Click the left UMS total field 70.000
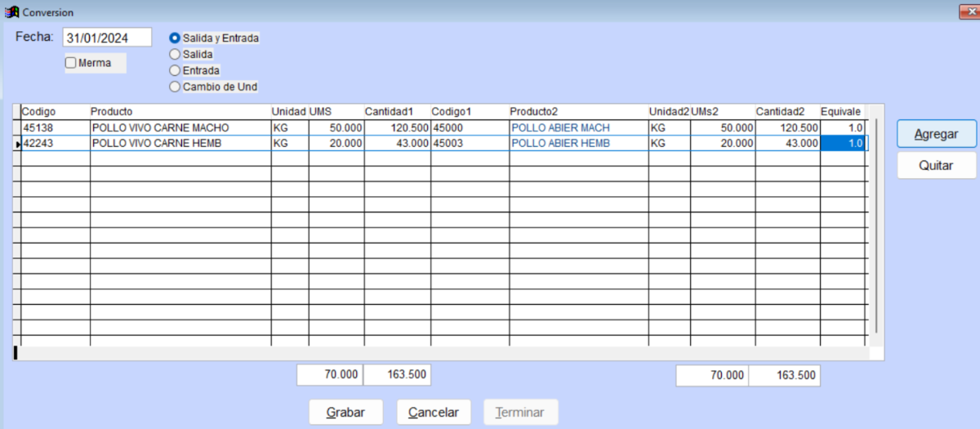Viewport: 980px width, 429px height. (x=329, y=375)
